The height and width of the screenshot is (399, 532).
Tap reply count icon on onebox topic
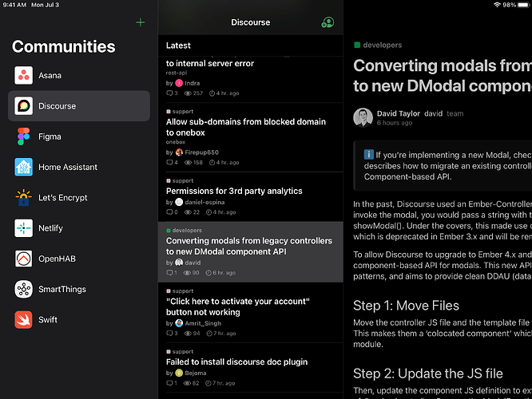tap(169, 162)
